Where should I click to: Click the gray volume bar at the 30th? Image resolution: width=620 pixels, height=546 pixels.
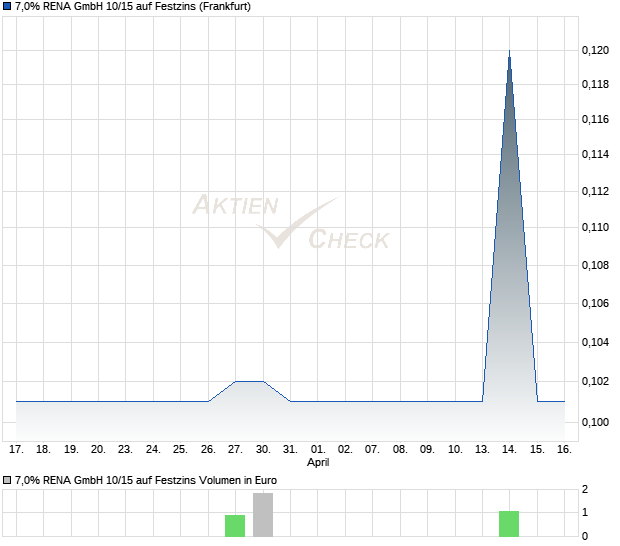coord(263,515)
